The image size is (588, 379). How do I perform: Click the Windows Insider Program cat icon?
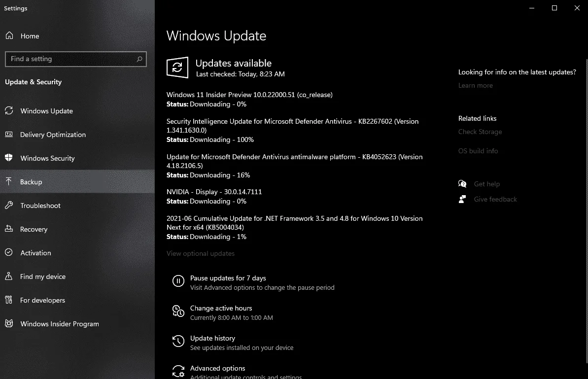pyautogui.click(x=9, y=323)
